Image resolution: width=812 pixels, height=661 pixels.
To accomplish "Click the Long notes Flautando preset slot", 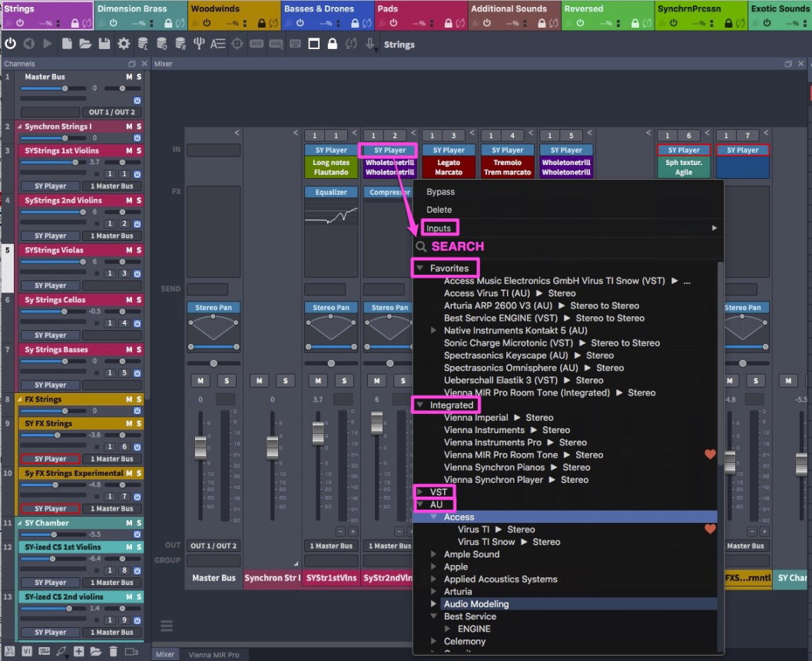I will [331, 167].
